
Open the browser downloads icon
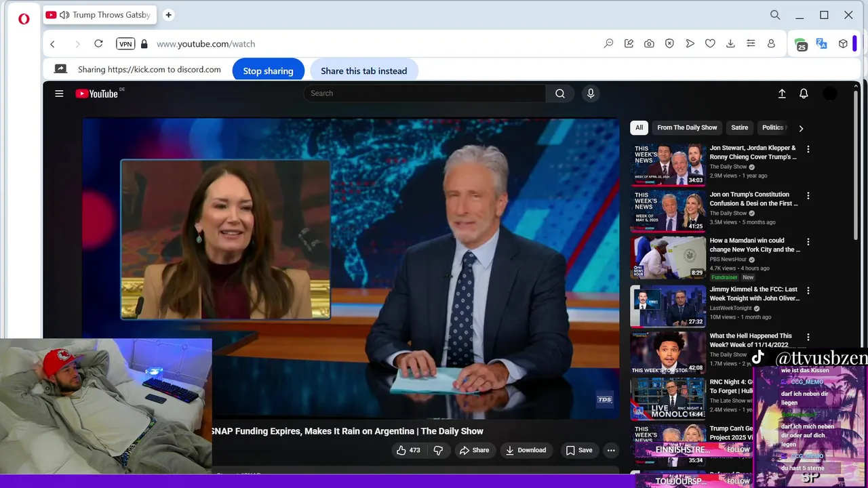730,43
